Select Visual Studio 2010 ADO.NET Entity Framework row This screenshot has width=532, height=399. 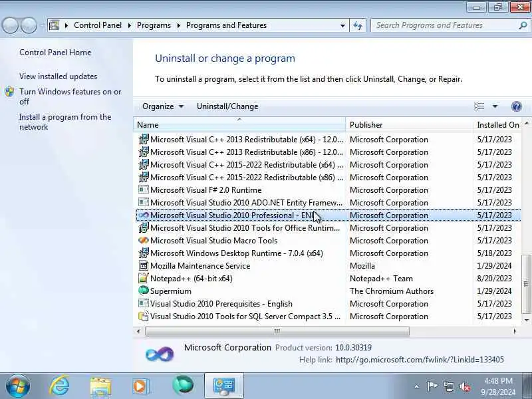coord(328,203)
